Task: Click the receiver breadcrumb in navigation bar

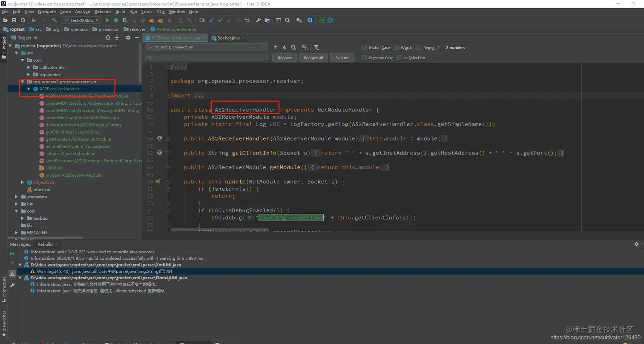Action: click(x=134, y=29)
